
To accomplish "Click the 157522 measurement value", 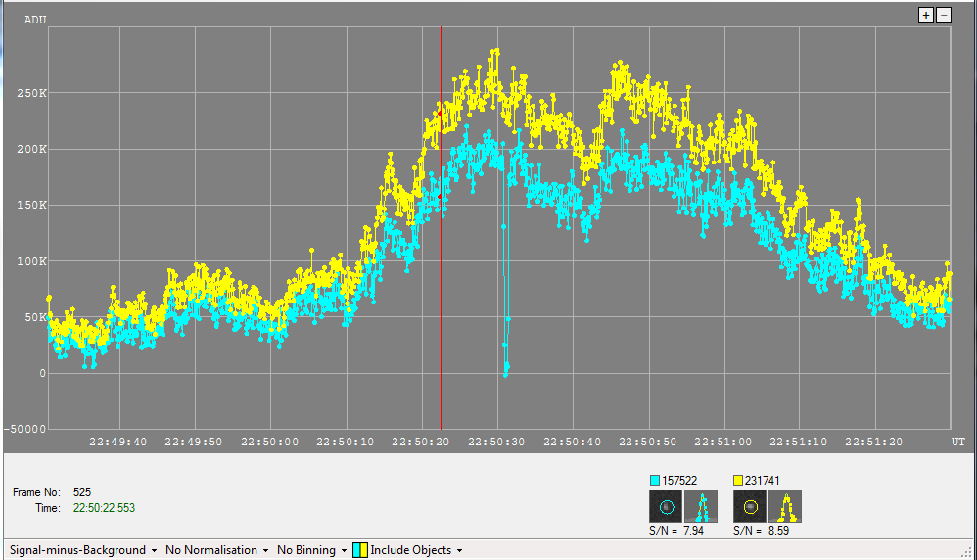I will [679, 480].
